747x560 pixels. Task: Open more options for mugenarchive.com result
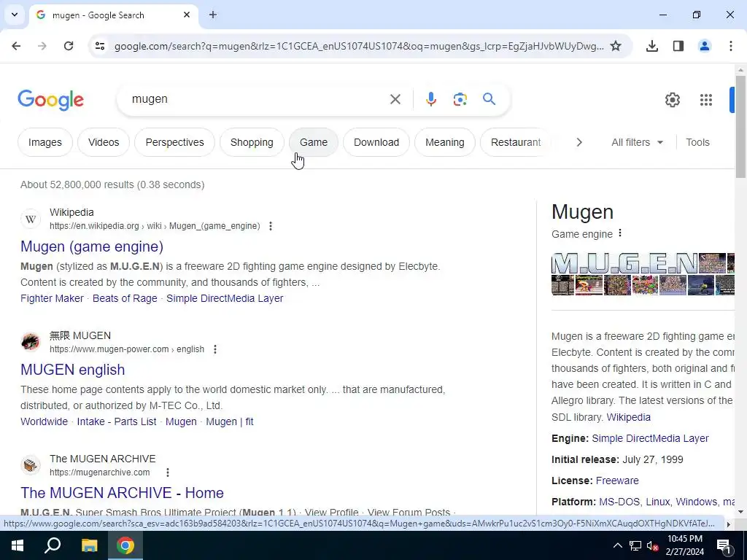point(168,472)
